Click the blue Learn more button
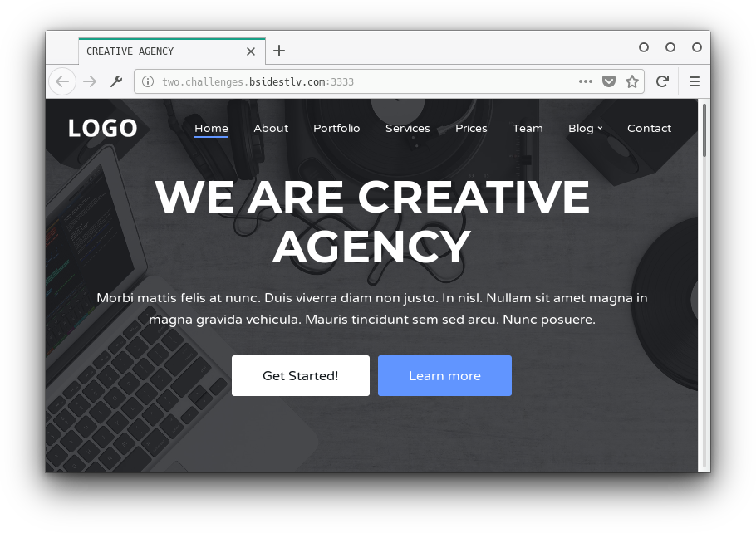The width and height of the screenshot is (756, 533). tap(444, 376)
